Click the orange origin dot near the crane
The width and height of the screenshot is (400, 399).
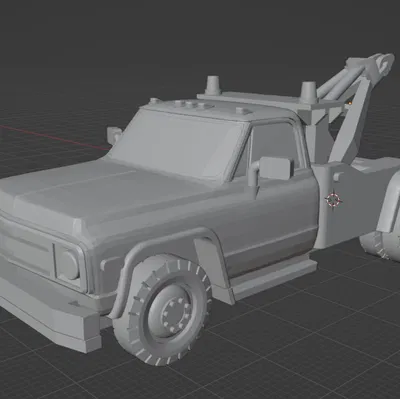click(350, 103)
